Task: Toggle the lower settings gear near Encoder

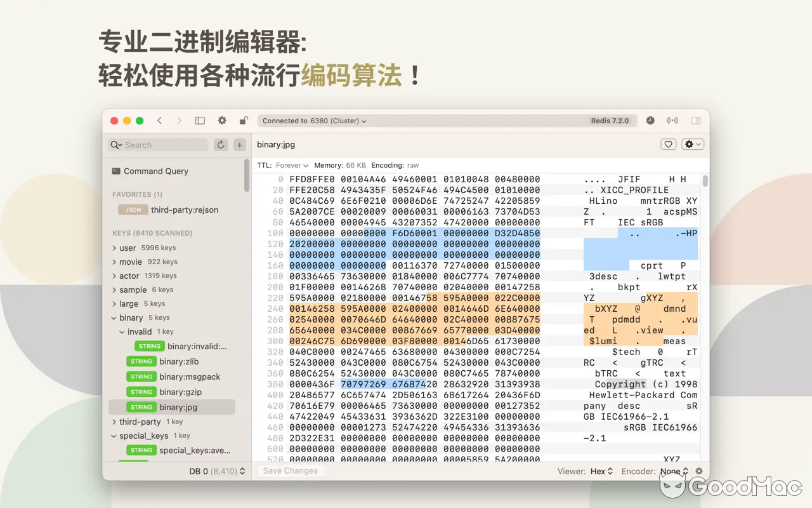Action: [x=698, y=471]
